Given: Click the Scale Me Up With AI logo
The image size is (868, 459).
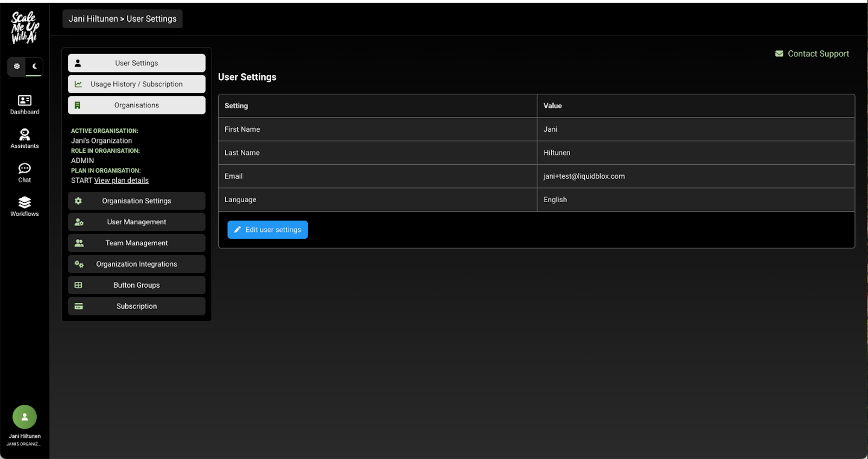Looking at the screenshot, I should coord(24,27).
